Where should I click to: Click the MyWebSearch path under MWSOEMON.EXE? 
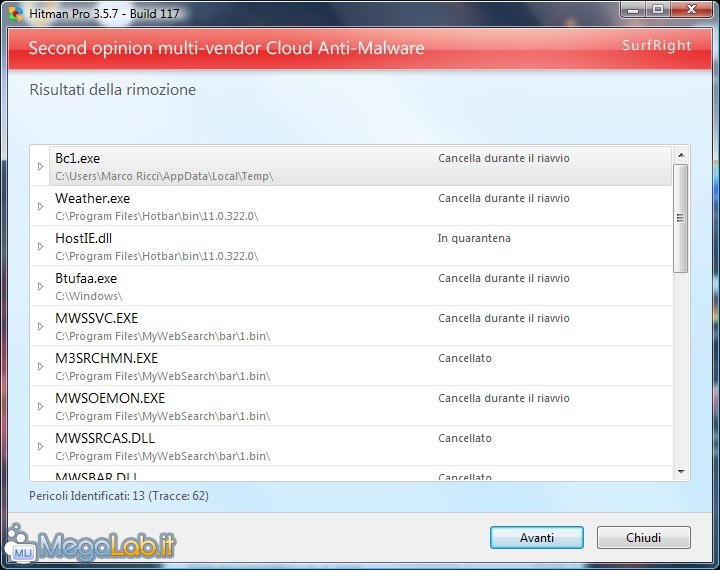[x=163, y=416]
